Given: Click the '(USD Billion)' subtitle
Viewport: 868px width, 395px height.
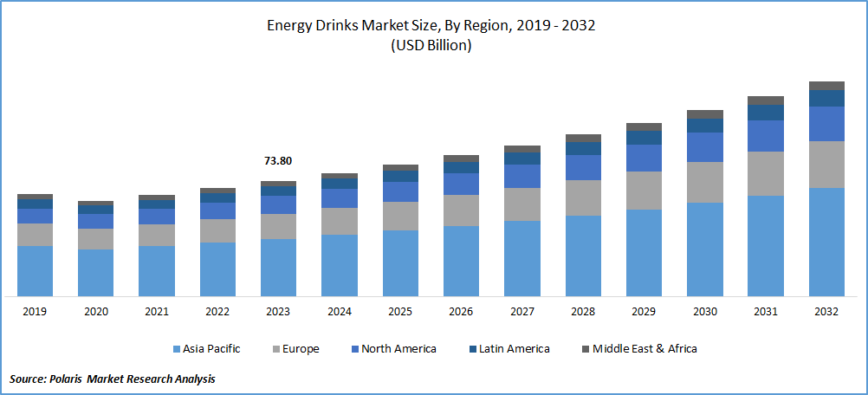Looking at the screenshot, I should coord(431,47).
